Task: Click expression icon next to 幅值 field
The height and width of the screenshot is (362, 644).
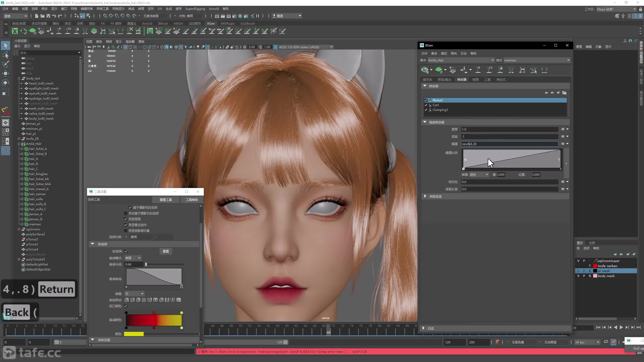Action: (x=563, y=144)
